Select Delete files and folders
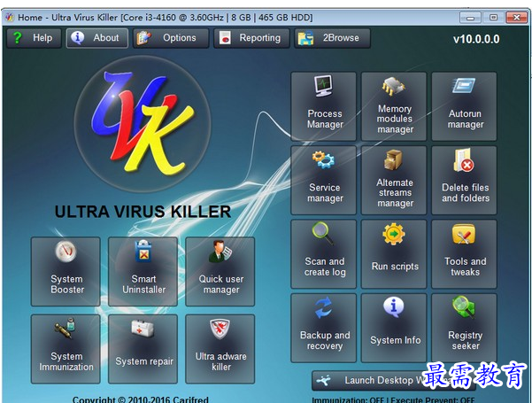This screenshot has height=403, width=532. click(464, 181)
